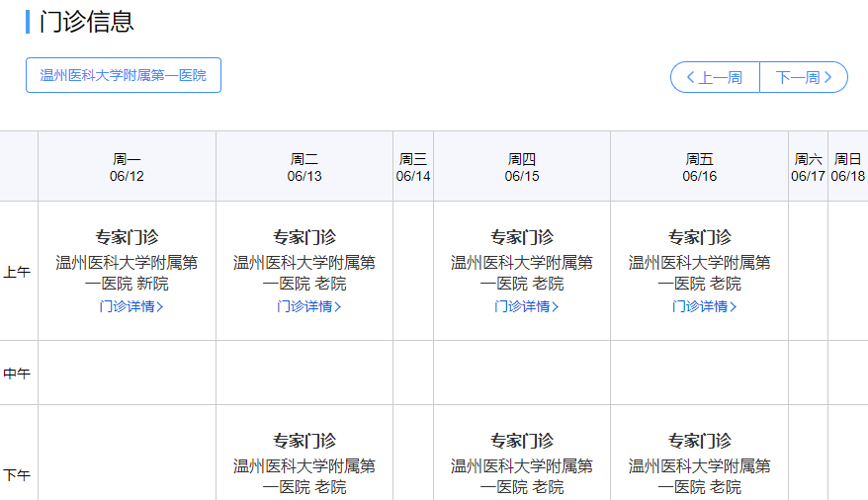Click the 周六 06/17 column header
Image resolution: width=868 pixels, height=500 pixels.
(808, 167)
